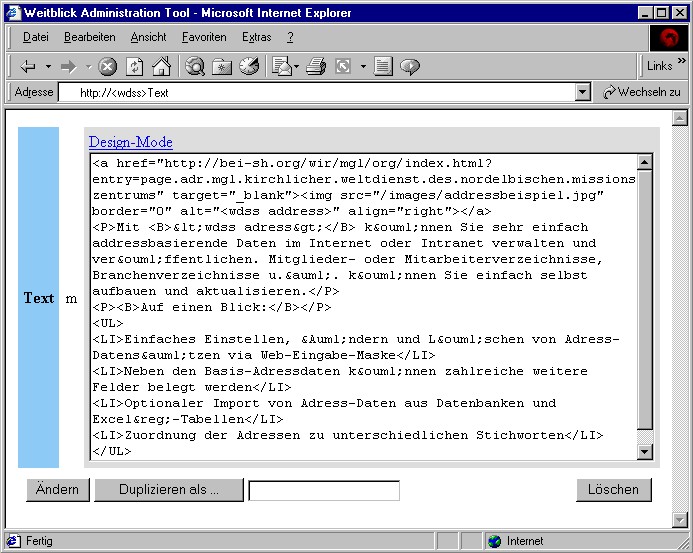Click the Internet Explorer throbber logo

tap(669, 37)
